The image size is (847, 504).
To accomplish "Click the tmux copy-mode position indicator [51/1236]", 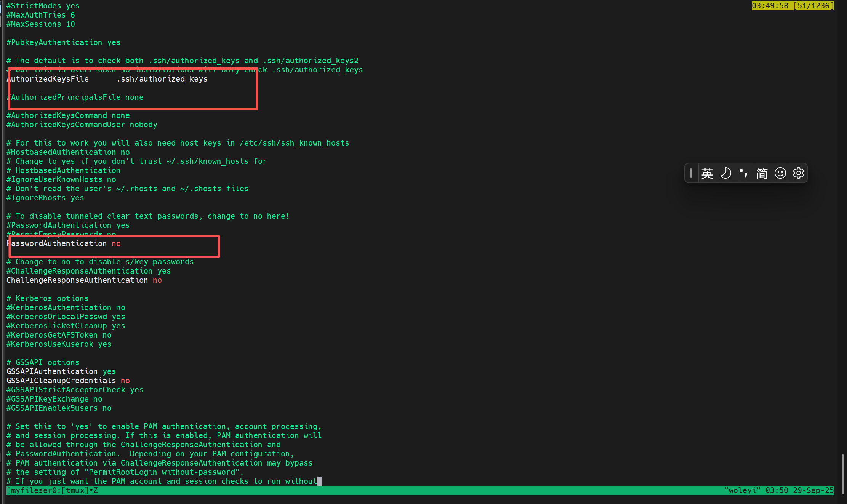I will click(813, 6).
